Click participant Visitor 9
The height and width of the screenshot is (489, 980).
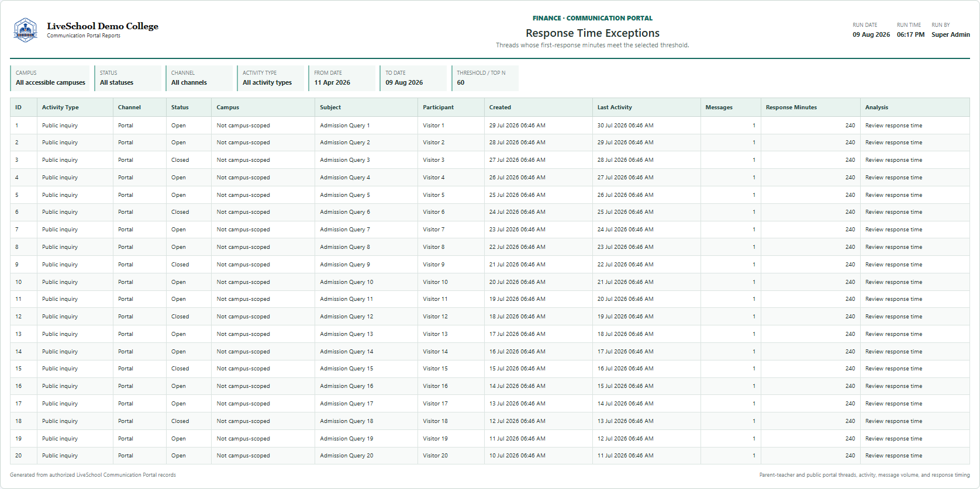pos(434,265)
